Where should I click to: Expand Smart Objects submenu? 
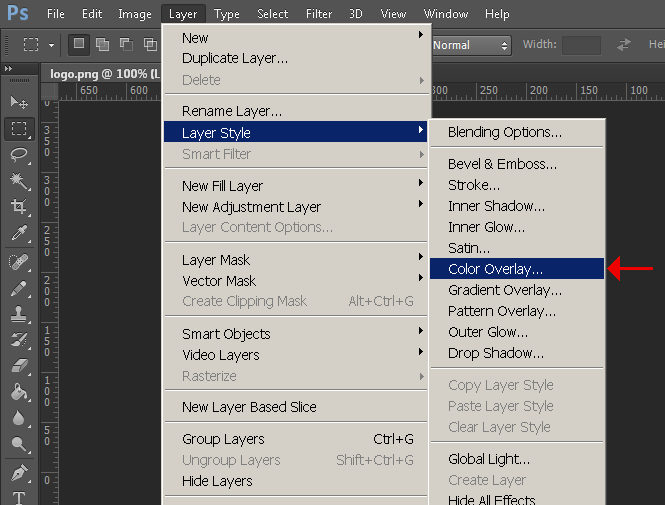pos(296,334)
